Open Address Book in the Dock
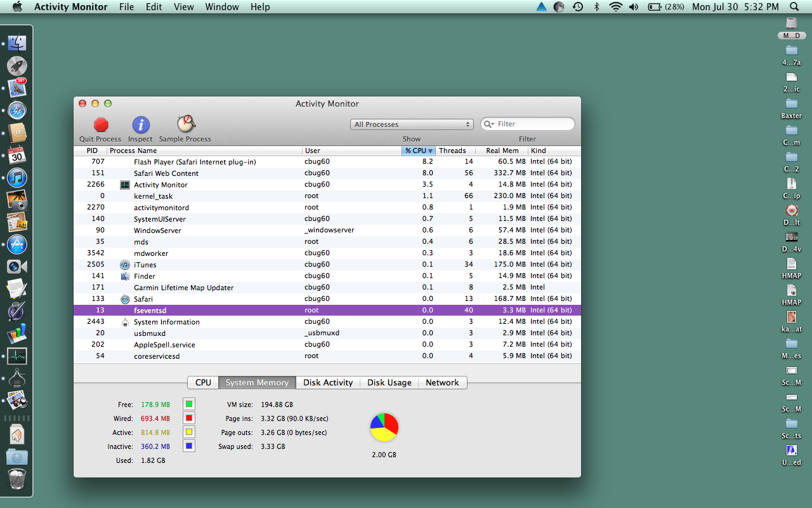 click(17, 133)
